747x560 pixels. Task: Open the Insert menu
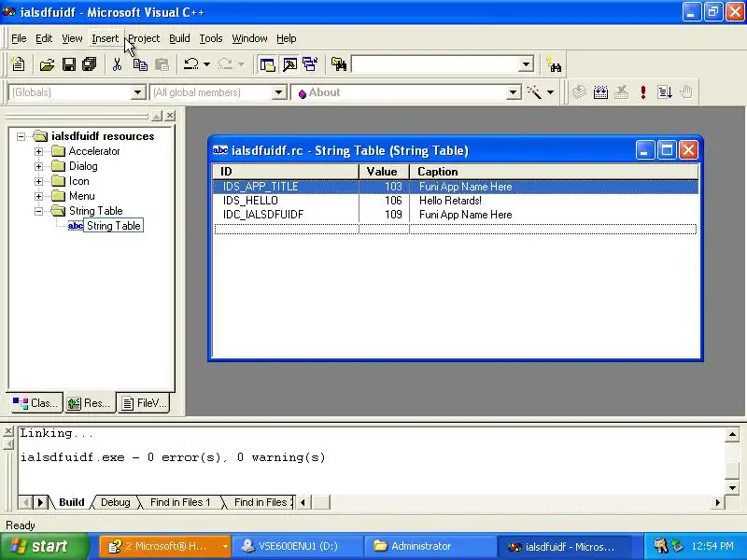[x=105, y=38]
